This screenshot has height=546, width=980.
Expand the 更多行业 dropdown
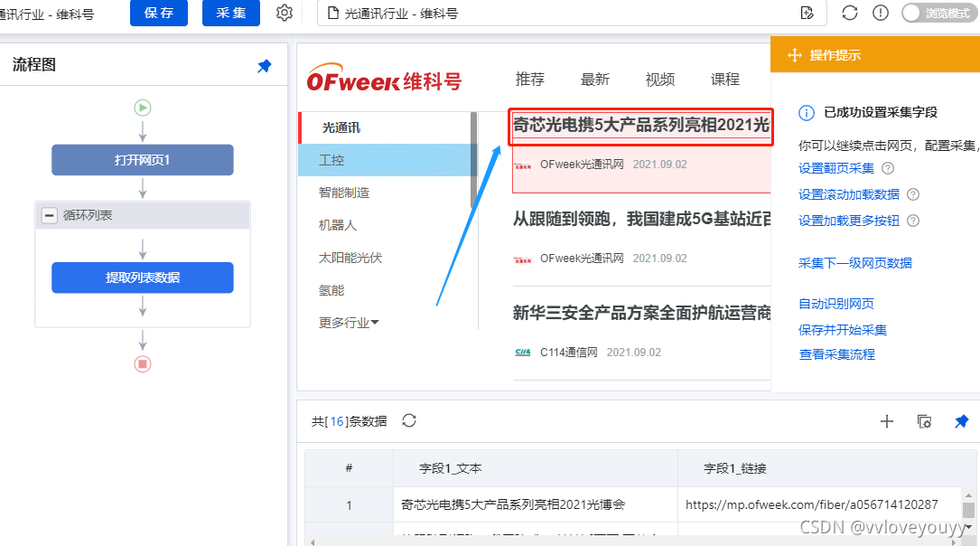point(349,323)
